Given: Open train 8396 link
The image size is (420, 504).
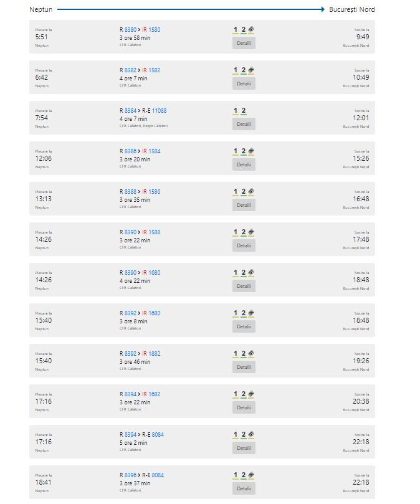Looking at the screenshot, I should pyautogui.click(x=130, y=475).
